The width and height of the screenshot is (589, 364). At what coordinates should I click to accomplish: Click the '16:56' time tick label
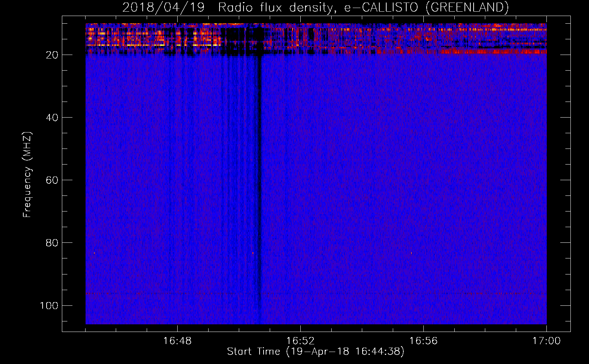tap(423, 341)
